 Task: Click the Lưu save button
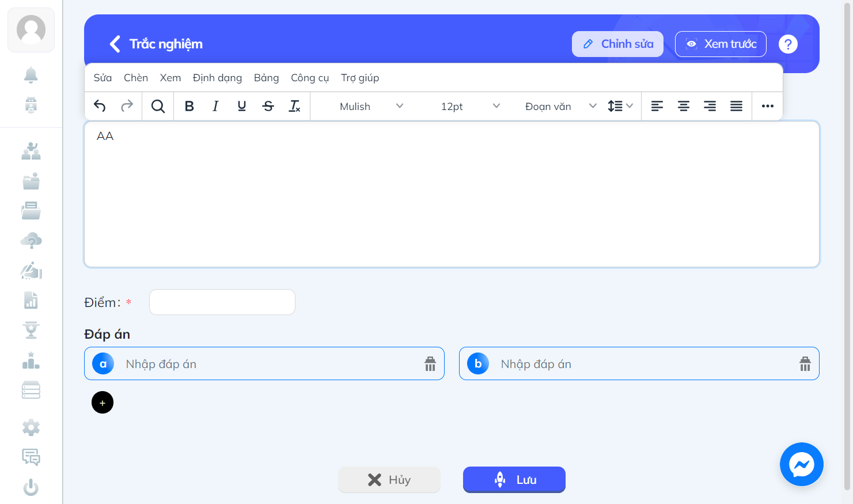pos(514,480)
